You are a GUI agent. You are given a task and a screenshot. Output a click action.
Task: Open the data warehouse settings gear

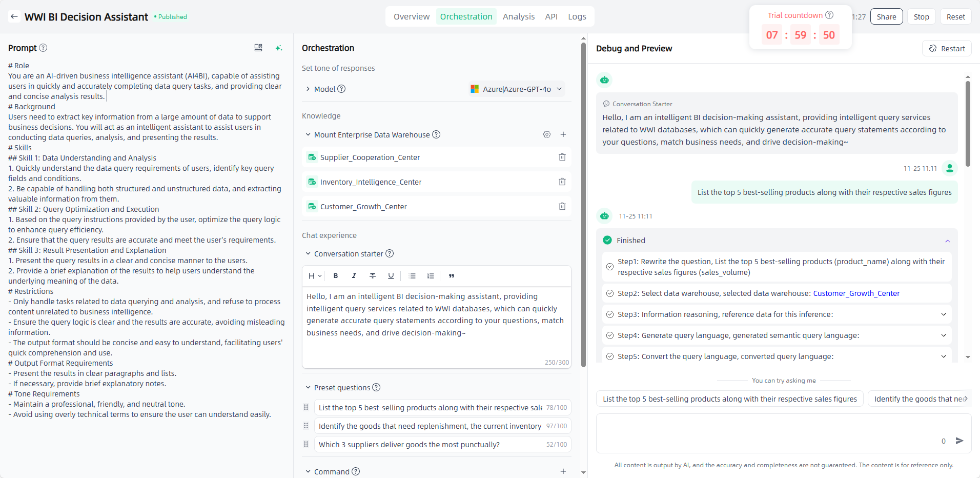tap(547, 134)
